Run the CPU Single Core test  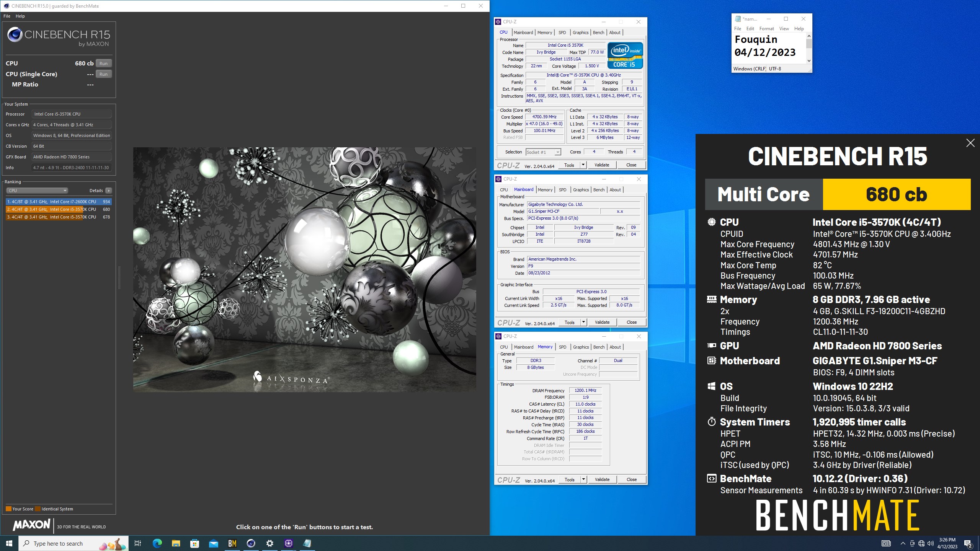pos(103,74)
